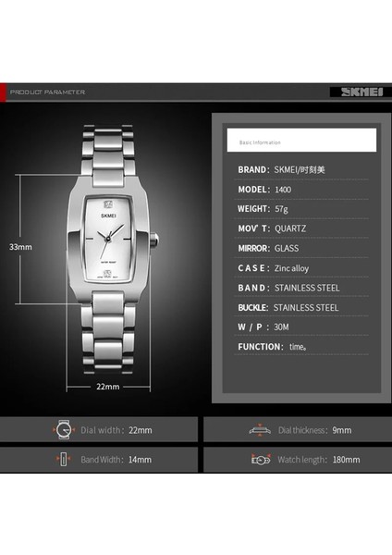Click the dial width watch icon
This screenshot has width=392, height=555.
point(64,430)
